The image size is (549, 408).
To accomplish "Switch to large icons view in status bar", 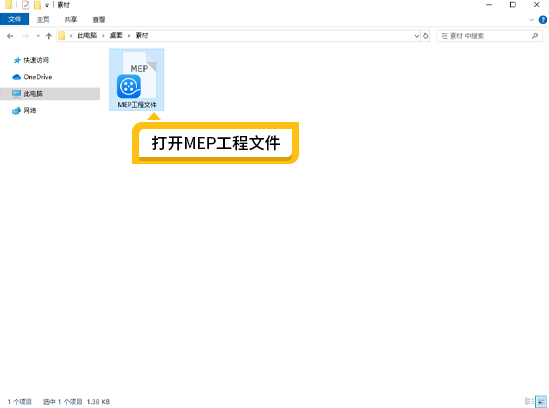I will click(x=541, y=401).
